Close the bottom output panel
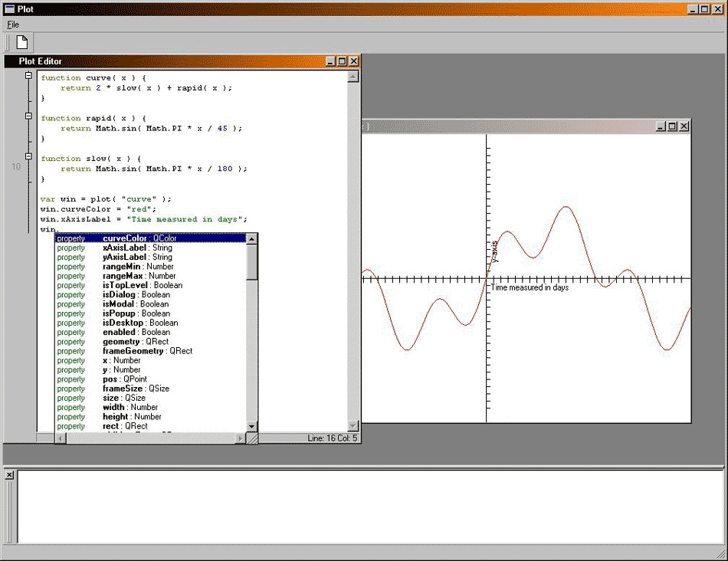 pos(9,475)
